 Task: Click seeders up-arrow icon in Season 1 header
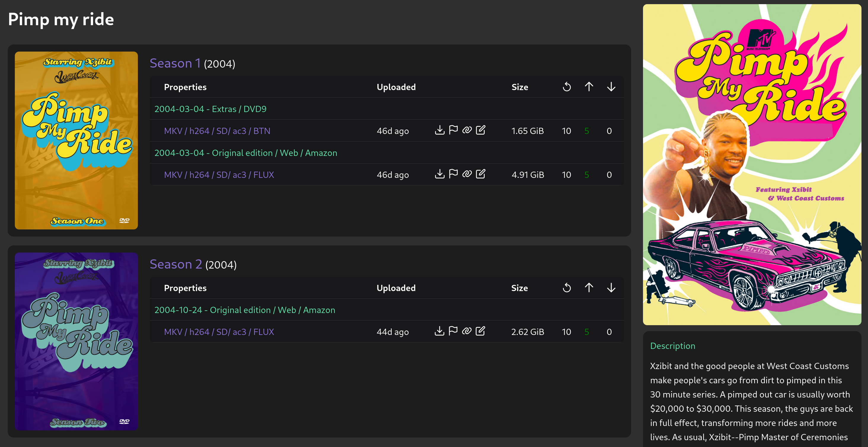tap(589, 87)
